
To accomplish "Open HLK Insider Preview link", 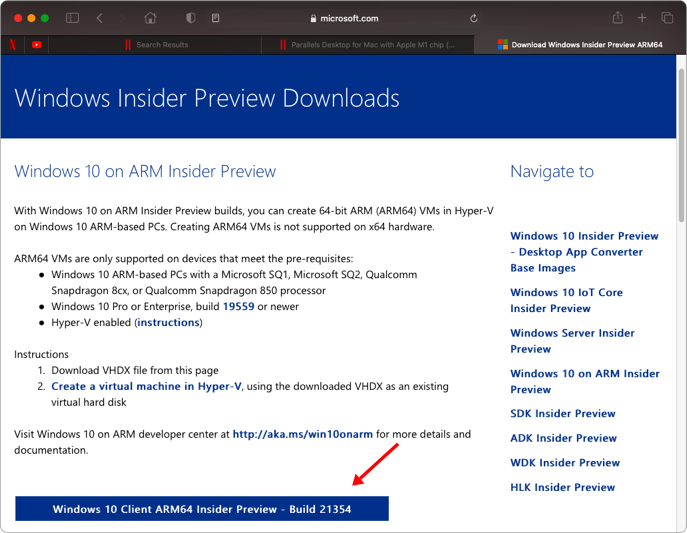I will click(563, 487).
